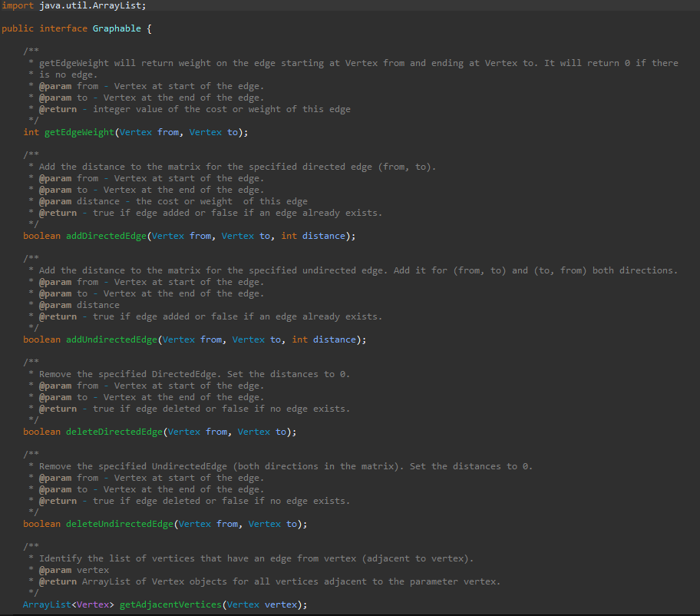Viewport: 700px width, 616px height.
Task: Click '@return ArrayList of Vertex objects' line
Action: click(x=269, y=581)
